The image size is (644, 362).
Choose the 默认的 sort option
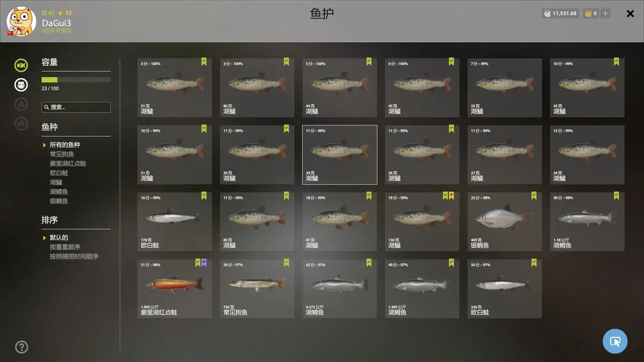pyautogui.click(x=59, y=238)
